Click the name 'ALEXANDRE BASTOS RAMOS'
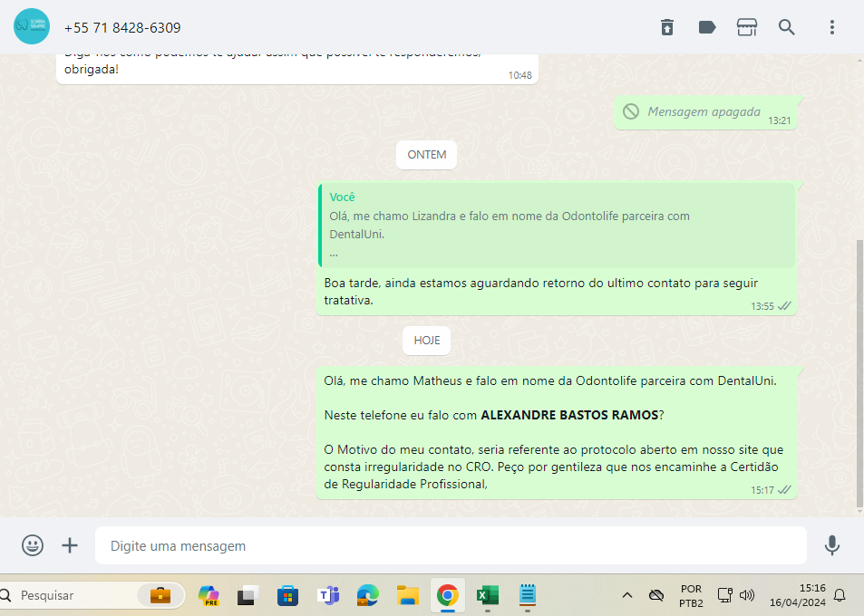This screenshot has width=864, height=616. 569,415
